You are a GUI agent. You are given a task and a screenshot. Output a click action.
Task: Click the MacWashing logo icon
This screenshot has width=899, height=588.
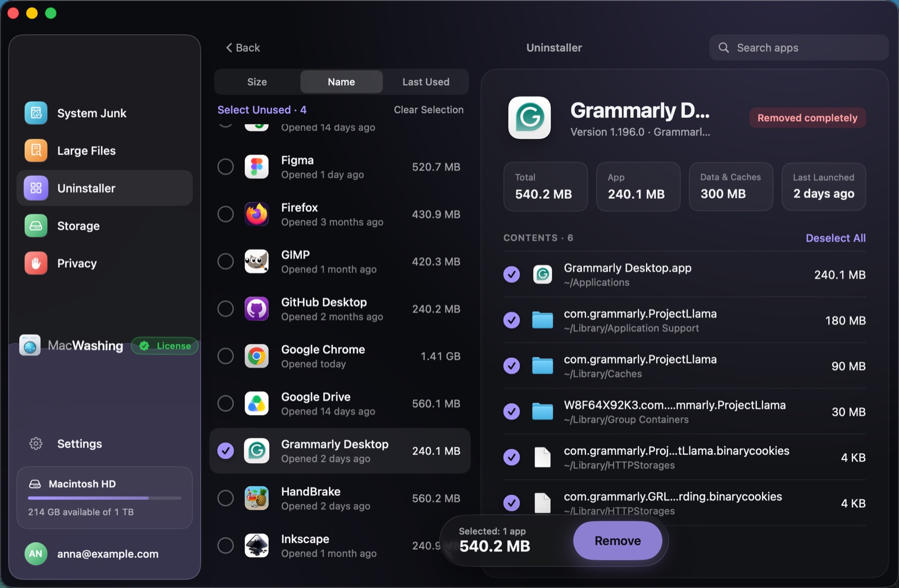pos(30,345)
